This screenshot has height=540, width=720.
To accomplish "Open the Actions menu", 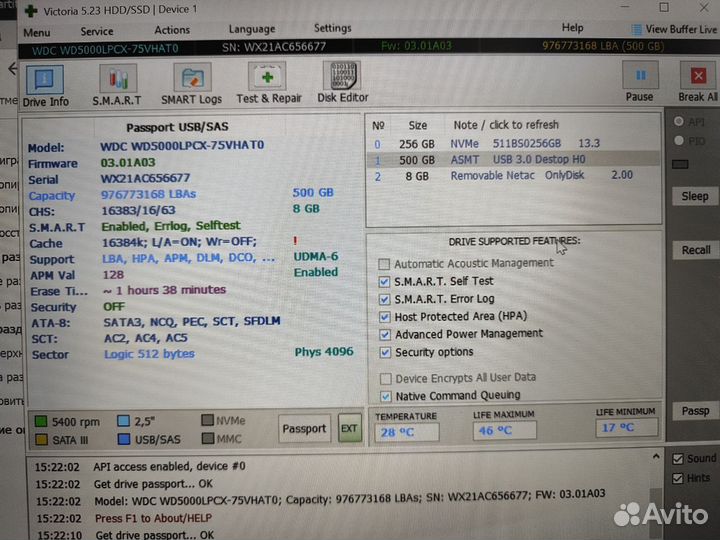I will pos(172,29).
